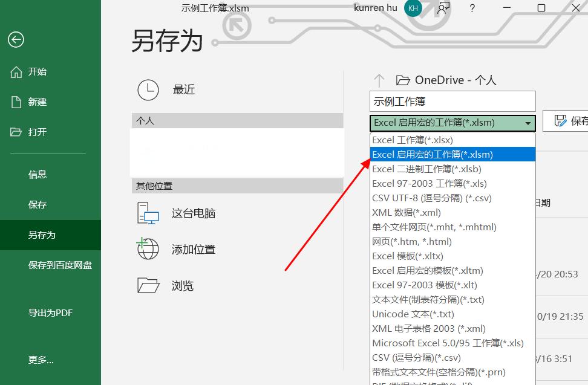The image size is (588, 385).
Task: Choose 带格式文本文件(空格分隔)(*.prn)
Action: point(452,372)
